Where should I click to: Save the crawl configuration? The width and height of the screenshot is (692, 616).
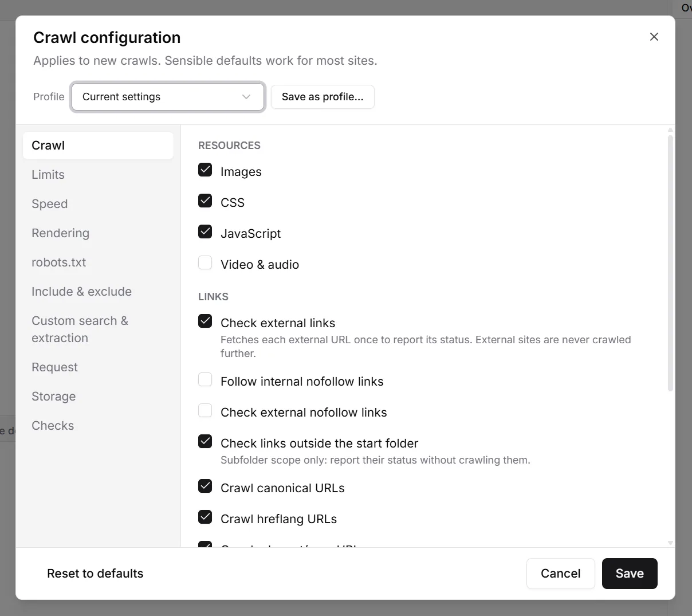pos(630,574)
